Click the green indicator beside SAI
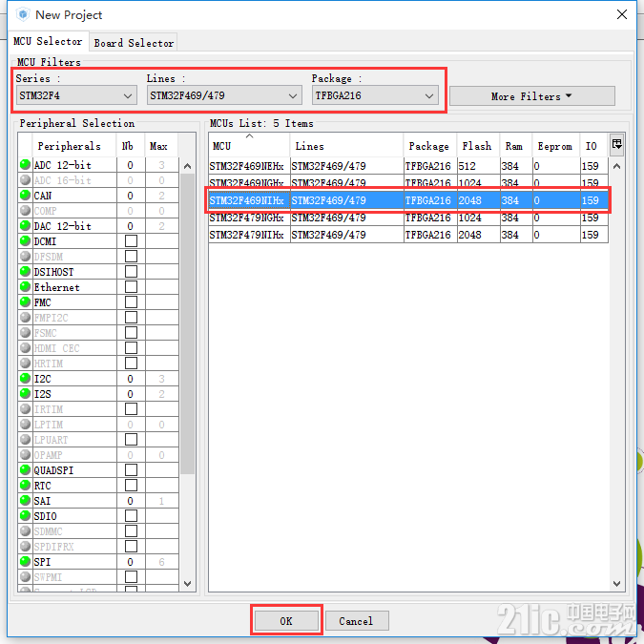The height and width of the screenshot is (644, 644). [25, 500]
